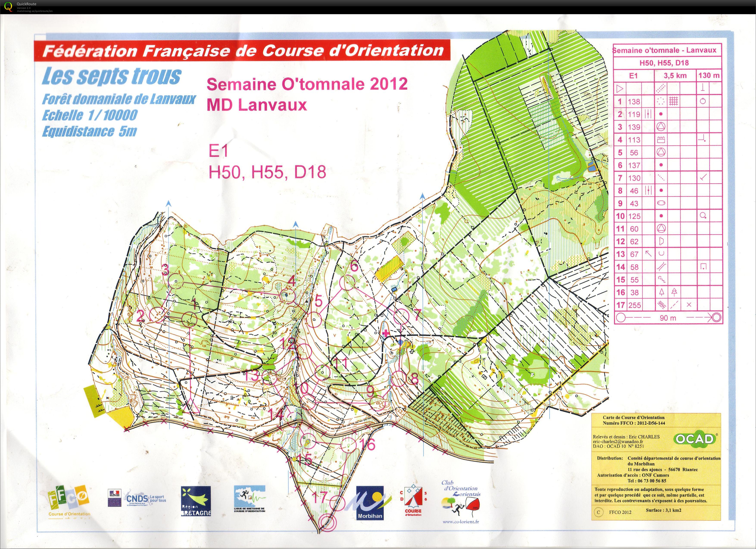Viewport: 756px width, 549px height.
Task: Click 'H50, H55, D18' under E1 on map
Action: click(267, 172)
